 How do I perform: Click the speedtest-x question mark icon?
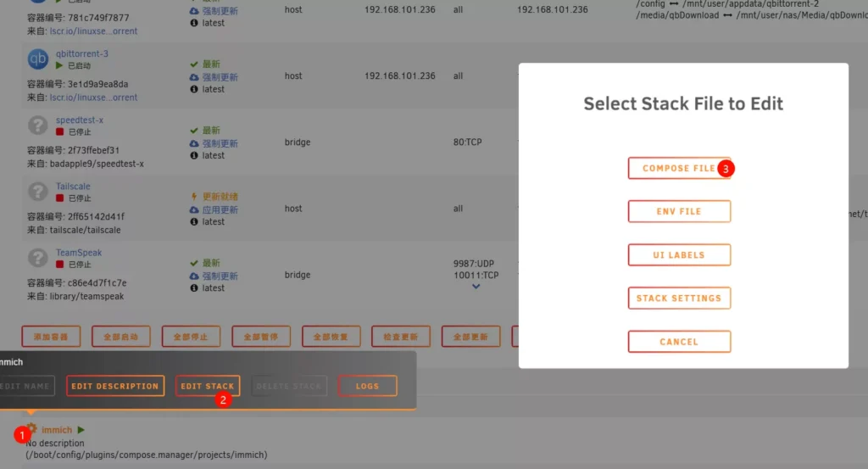38,126
